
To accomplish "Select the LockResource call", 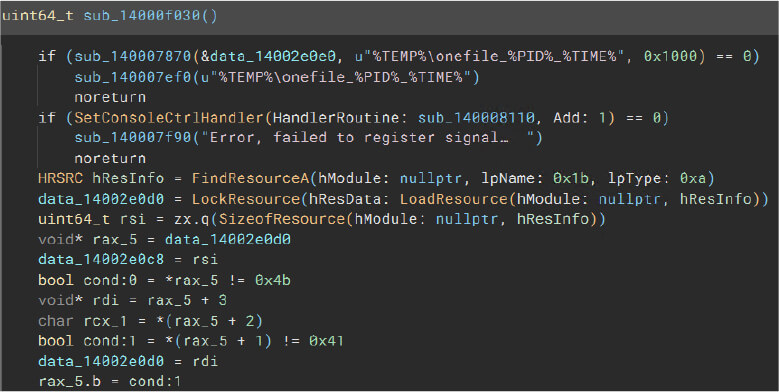I will pyautogui.click(x=246, y=199).
